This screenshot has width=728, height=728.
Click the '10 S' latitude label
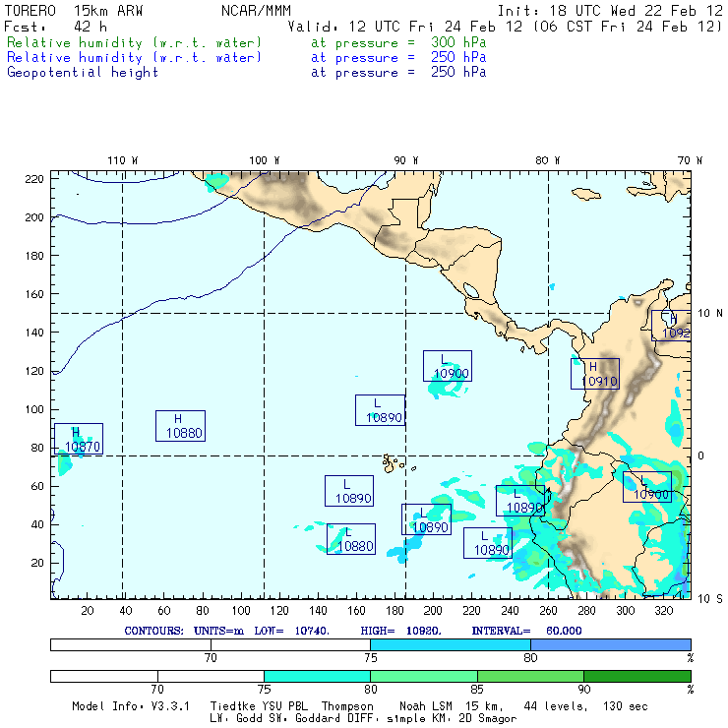710,599
